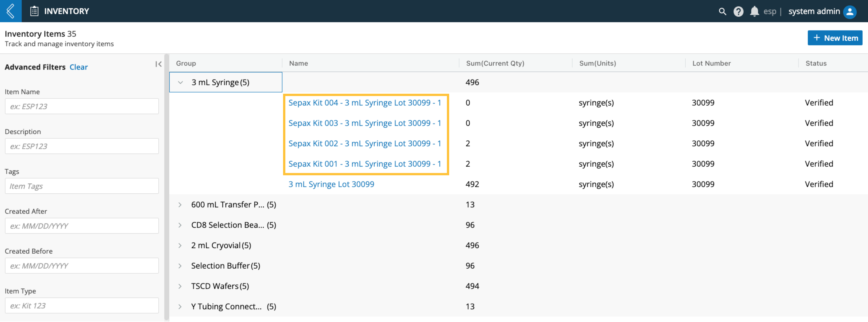This screenshot has width=868, height=322.
Task: Open Sepax Kit 002 syringe item
Action: click(x=365, y=144)
